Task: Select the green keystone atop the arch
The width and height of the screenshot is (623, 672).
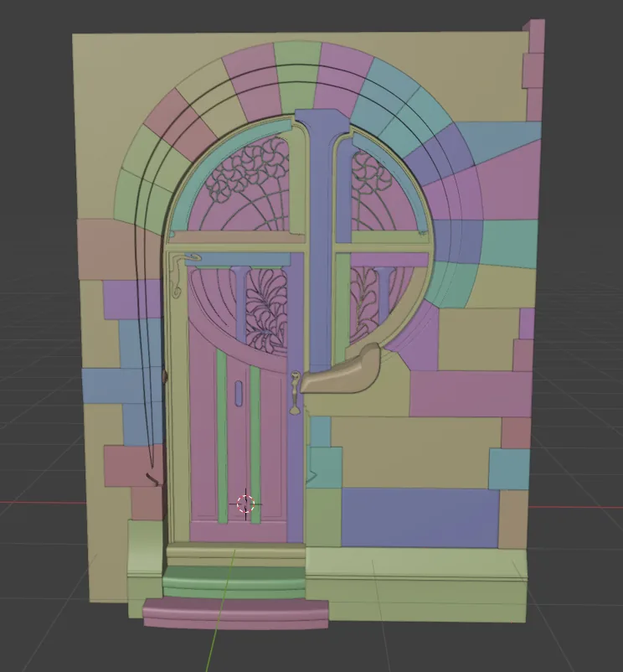Action: (x=297, y=77)
